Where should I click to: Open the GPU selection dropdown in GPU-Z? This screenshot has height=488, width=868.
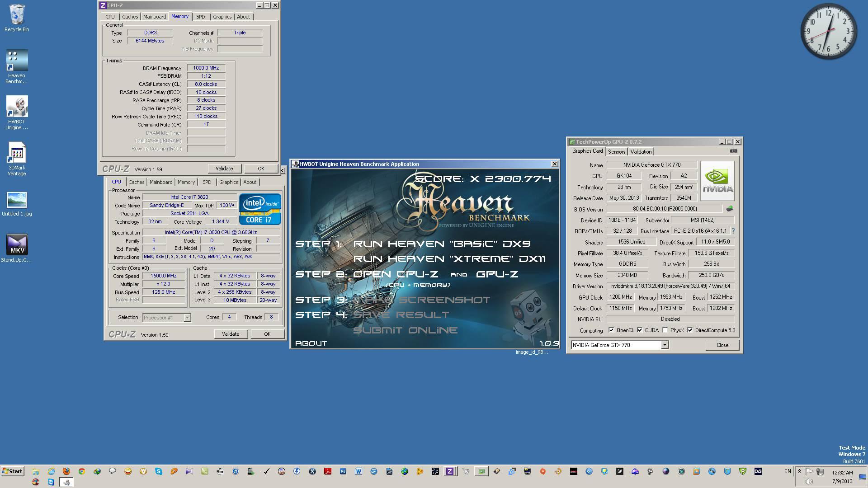(x=665, y=345)
